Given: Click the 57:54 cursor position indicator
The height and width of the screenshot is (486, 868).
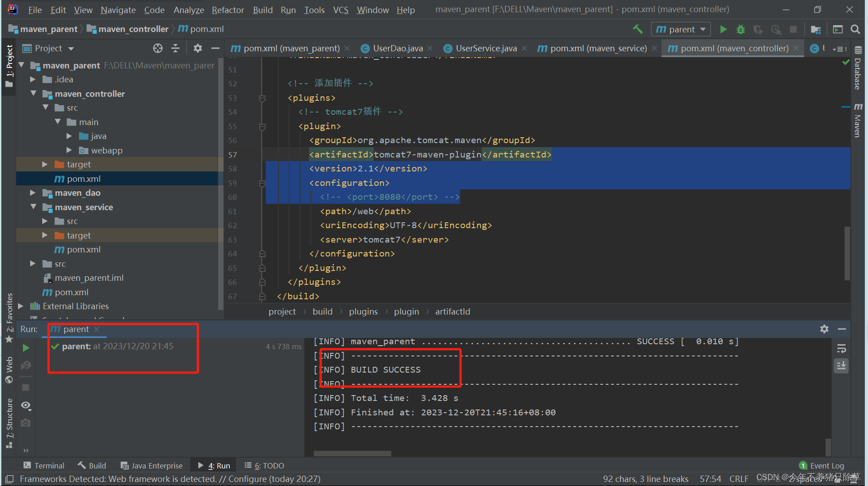Looking at the screenshot, I should coord(711,479).
